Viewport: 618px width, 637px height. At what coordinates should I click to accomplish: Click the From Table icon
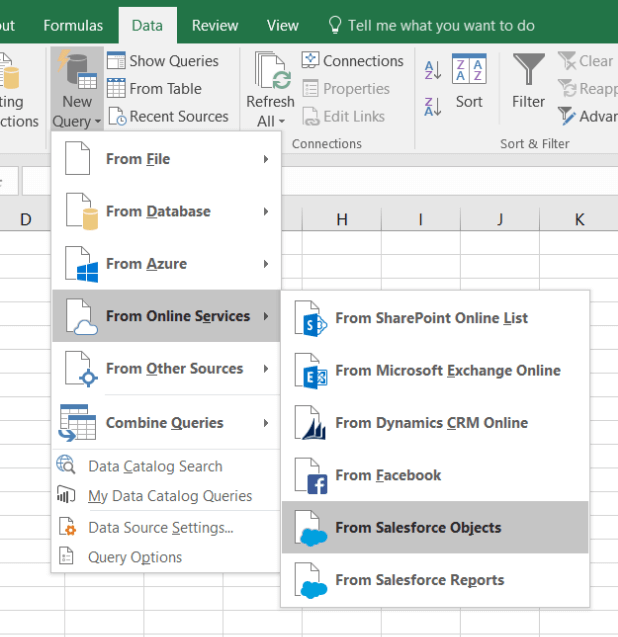[x=116, y=88]
